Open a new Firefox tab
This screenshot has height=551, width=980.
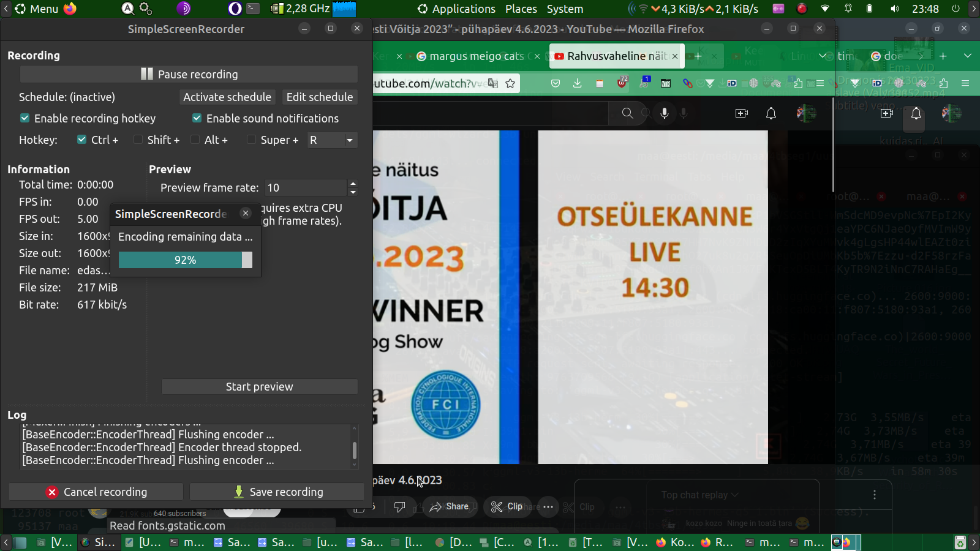click(x=698, y=56)
